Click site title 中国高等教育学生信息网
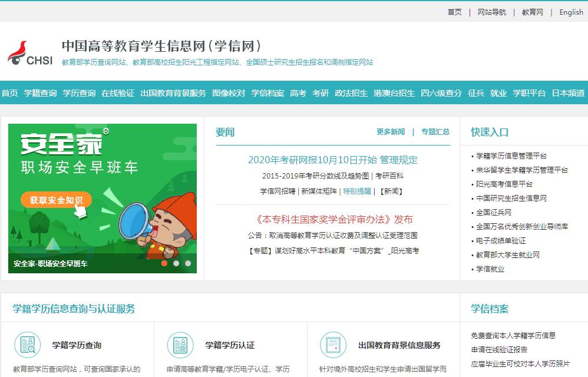 coord(161,46)
